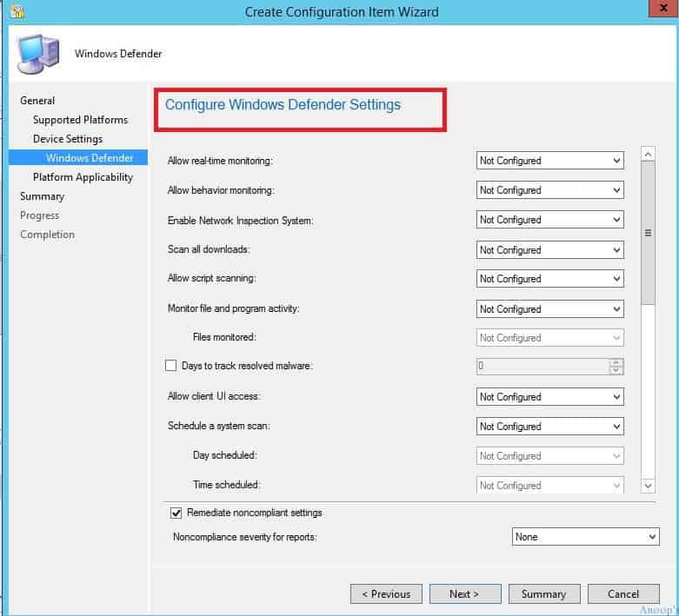Enable Days to track resolved malware checkbox
679x616 pixels.
click(171, 366)
